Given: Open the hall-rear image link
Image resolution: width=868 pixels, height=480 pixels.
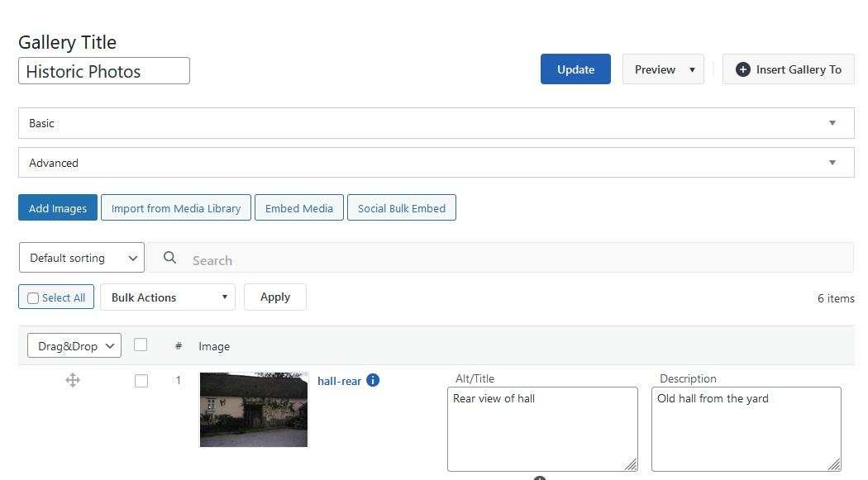Looking at the screenshot, I should 339,381.
